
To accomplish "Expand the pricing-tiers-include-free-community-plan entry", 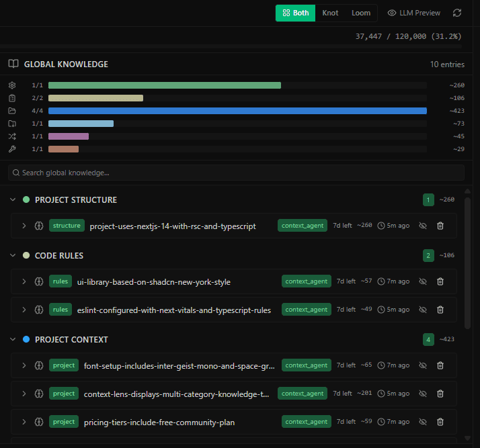I will (x=24, y=422).
